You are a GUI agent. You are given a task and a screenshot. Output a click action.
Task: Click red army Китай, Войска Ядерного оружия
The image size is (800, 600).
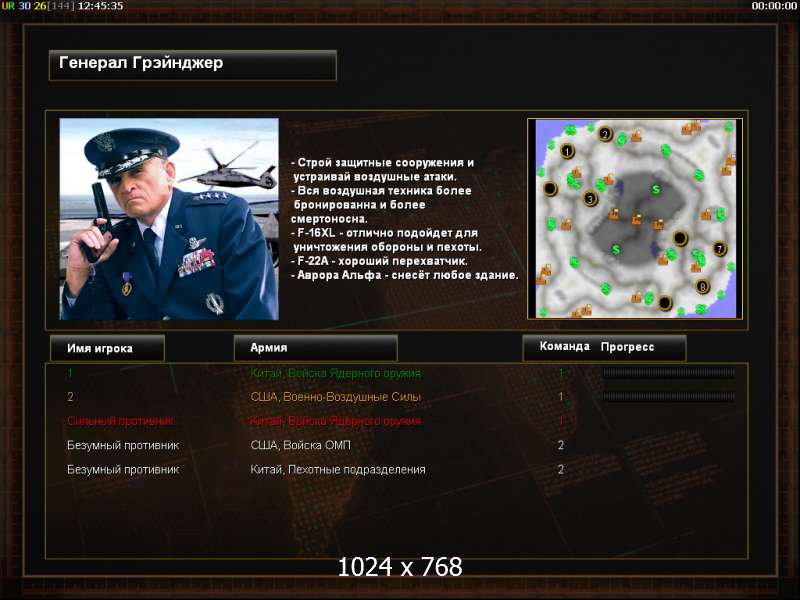(x=335, y=421)
